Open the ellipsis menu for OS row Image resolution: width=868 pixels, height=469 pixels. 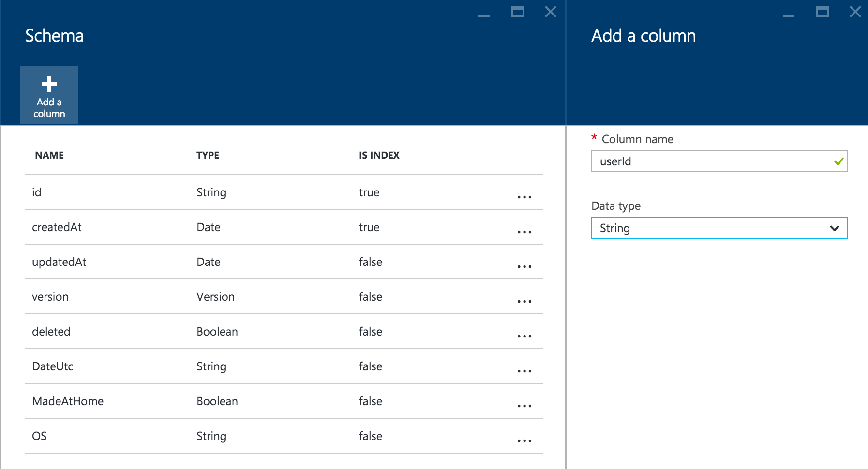(524, 440)
